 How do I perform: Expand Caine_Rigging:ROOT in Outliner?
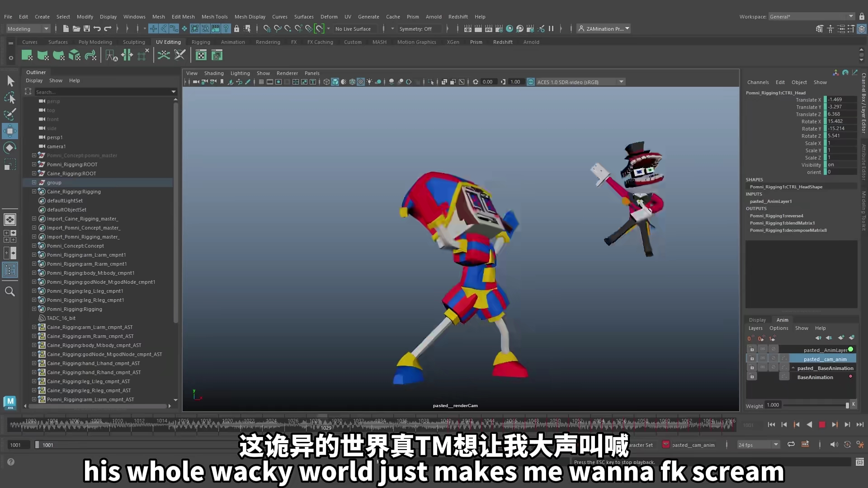[x=34, y=174]
